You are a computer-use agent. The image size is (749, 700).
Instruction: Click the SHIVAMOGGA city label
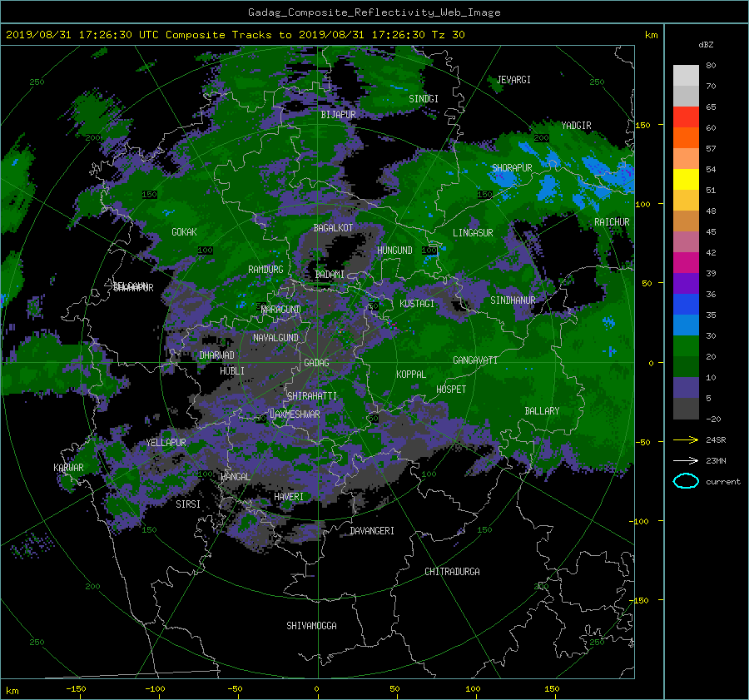coord(311,626)
